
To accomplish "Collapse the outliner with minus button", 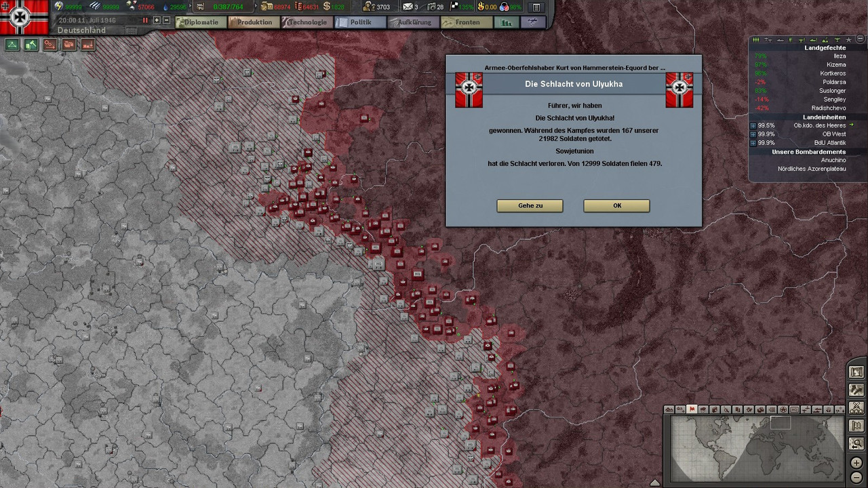I will coord(861,39).
